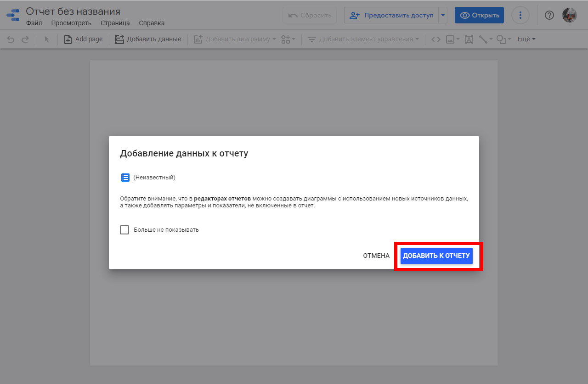This screenshot has width=588, height=384.
Task: Select the pointer selection tool
Action: 46,39
